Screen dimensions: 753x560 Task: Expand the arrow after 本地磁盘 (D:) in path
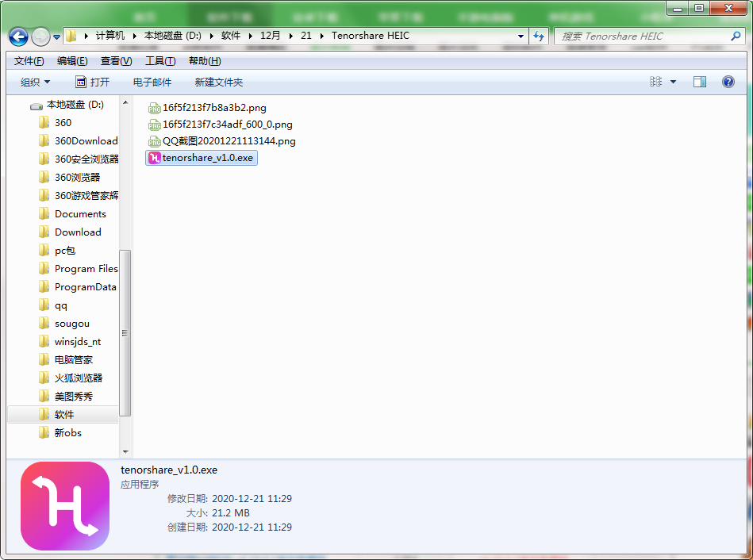211,36
